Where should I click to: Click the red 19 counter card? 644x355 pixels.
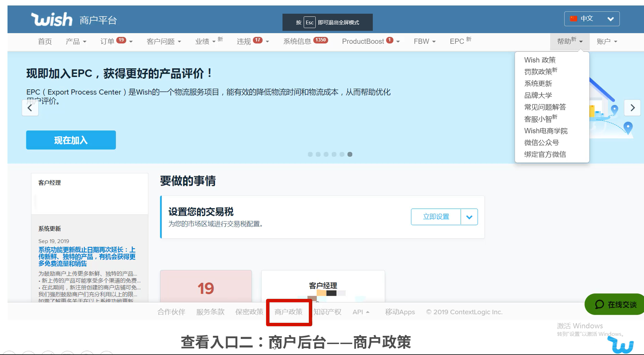pyautogui.click(x=206, y=287)
